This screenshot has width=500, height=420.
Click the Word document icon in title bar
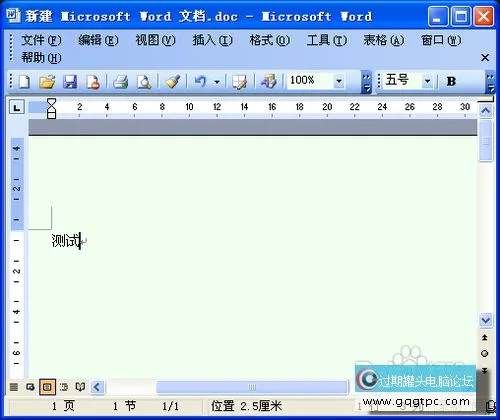[x=13, y=15]
